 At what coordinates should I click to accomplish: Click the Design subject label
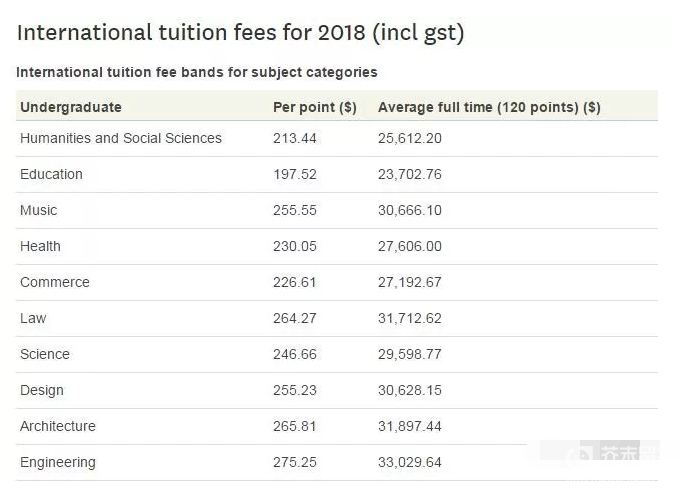coord(41,390)
